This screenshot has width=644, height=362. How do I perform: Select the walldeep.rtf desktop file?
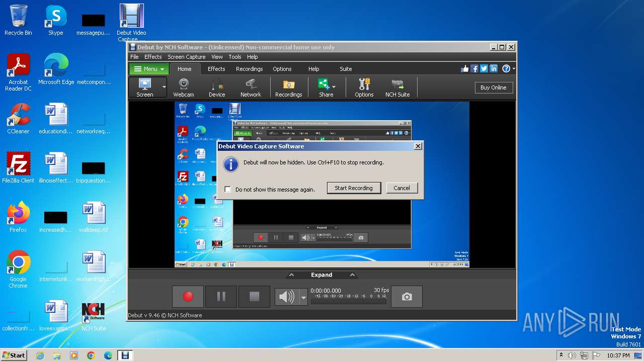[94, 217]
